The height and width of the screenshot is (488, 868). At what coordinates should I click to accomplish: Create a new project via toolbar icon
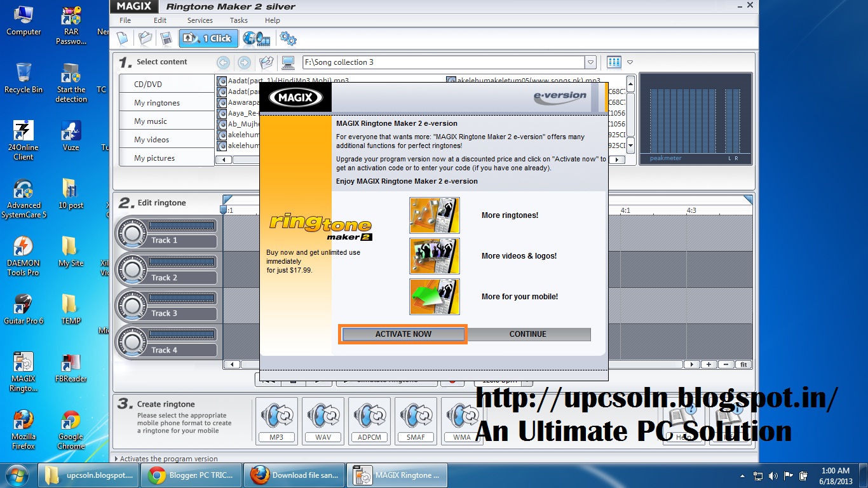click(122, 38)
